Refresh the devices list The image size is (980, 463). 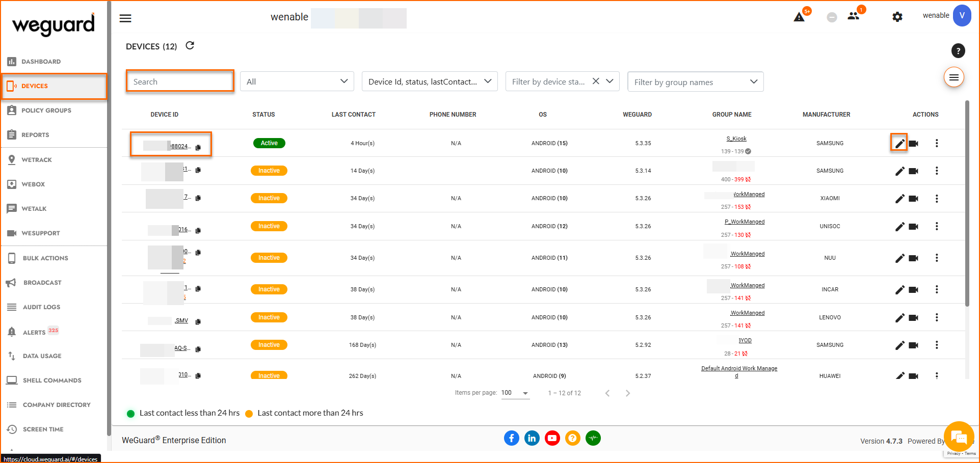190,46
